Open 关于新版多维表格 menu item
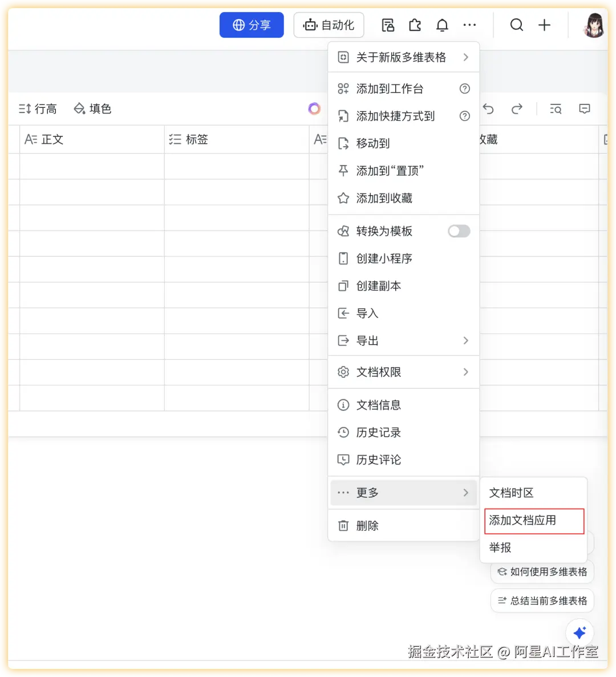 pyautogui.click(x=403, y=58)
